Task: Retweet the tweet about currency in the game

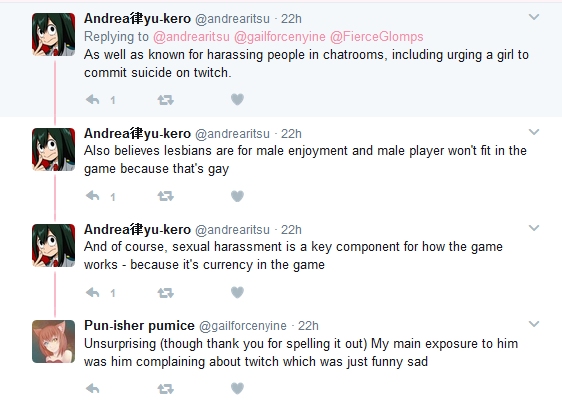Action: coord(166,293)
